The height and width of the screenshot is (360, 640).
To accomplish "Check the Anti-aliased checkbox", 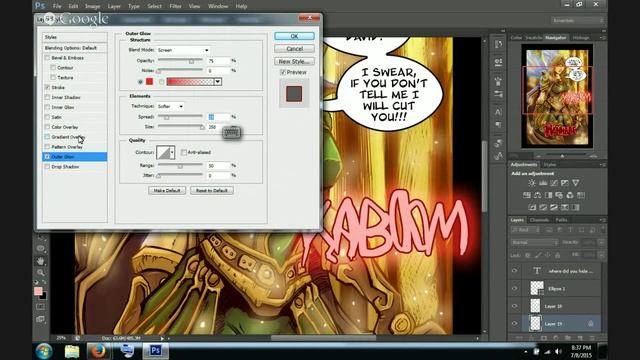I will pyautogui.click(x=184, y=152).
